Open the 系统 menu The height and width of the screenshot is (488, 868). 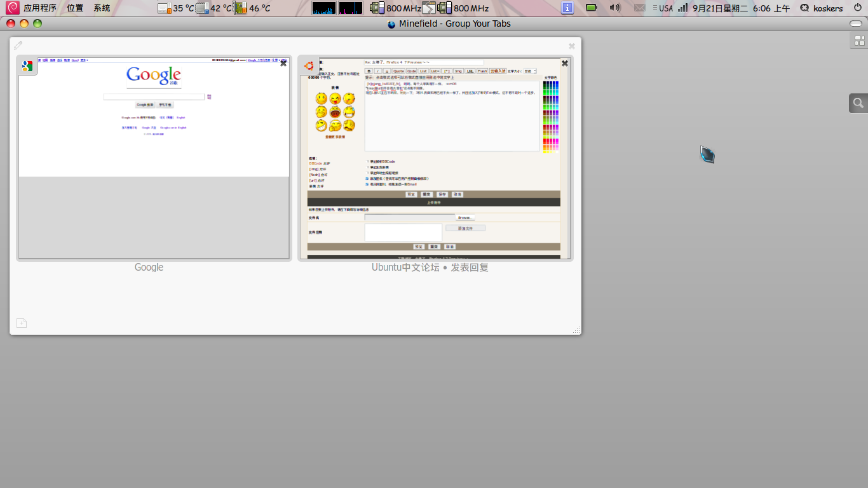click(102, 8)
